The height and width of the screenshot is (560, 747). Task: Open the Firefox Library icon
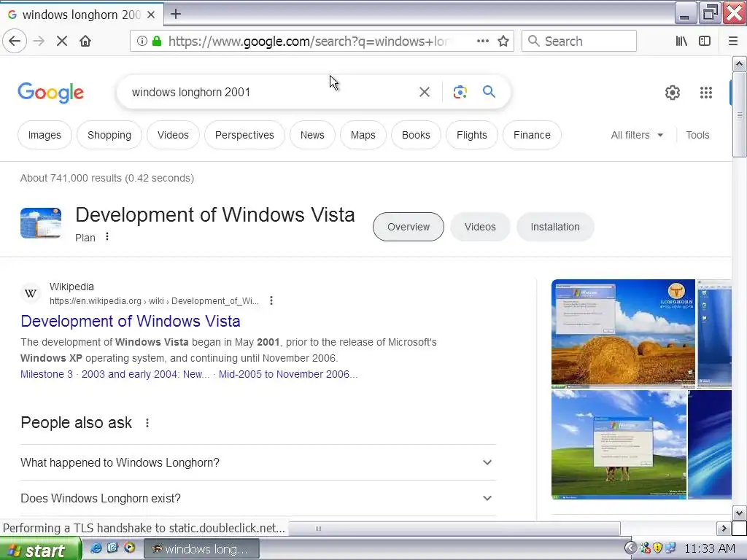681,41
